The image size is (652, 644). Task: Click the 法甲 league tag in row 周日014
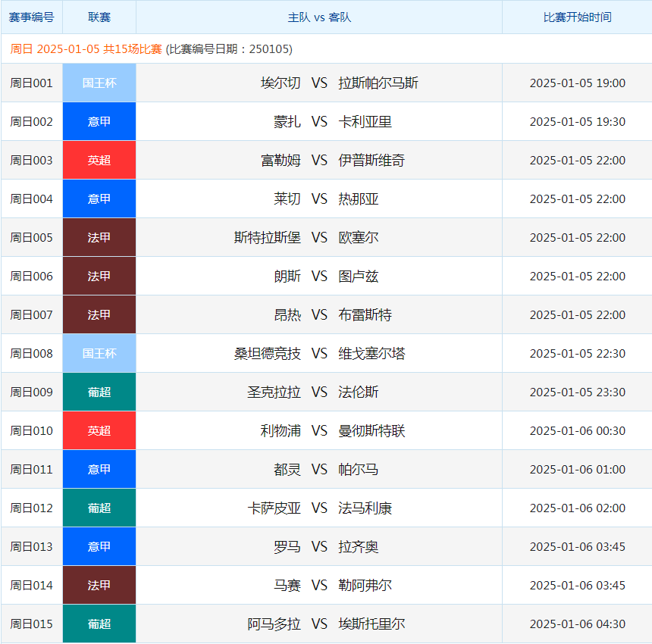tap(99, 585)
